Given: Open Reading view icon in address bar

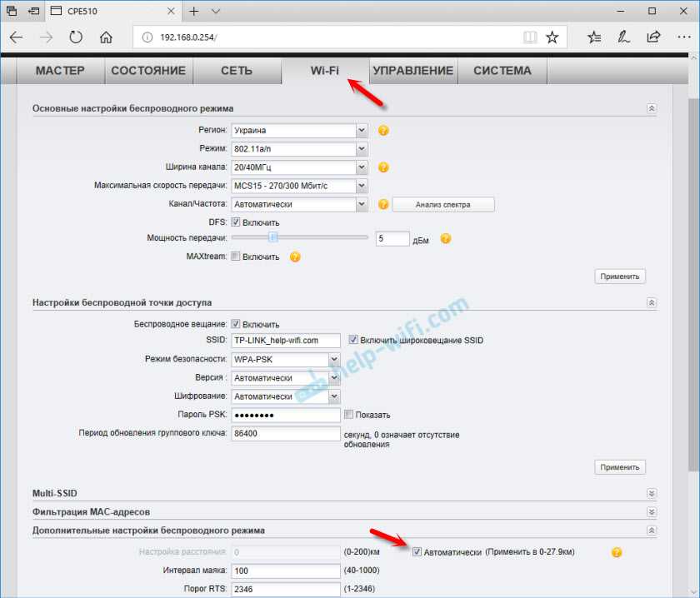Looking at the screenshot, I should pyautogui.click(x=529, y=37).
